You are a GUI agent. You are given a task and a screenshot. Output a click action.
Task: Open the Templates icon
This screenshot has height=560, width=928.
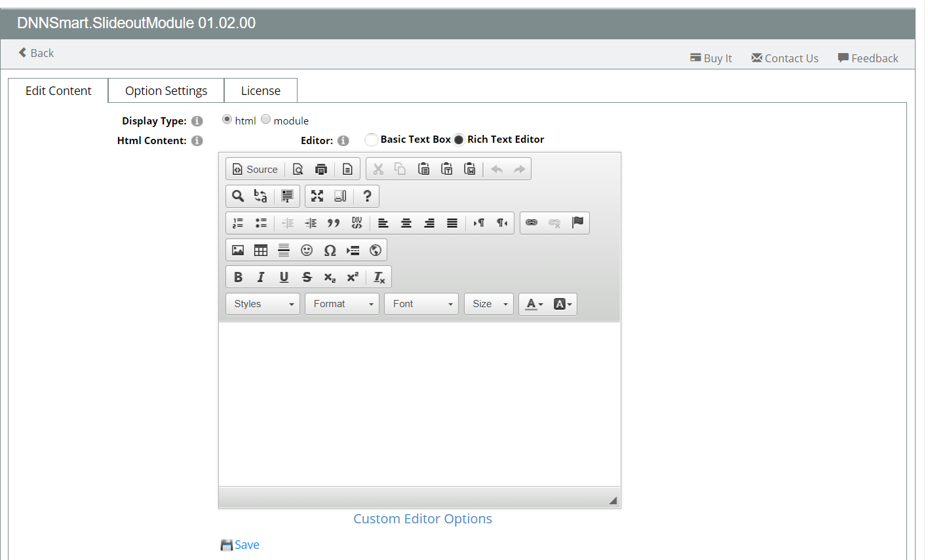tap(347, 169)
